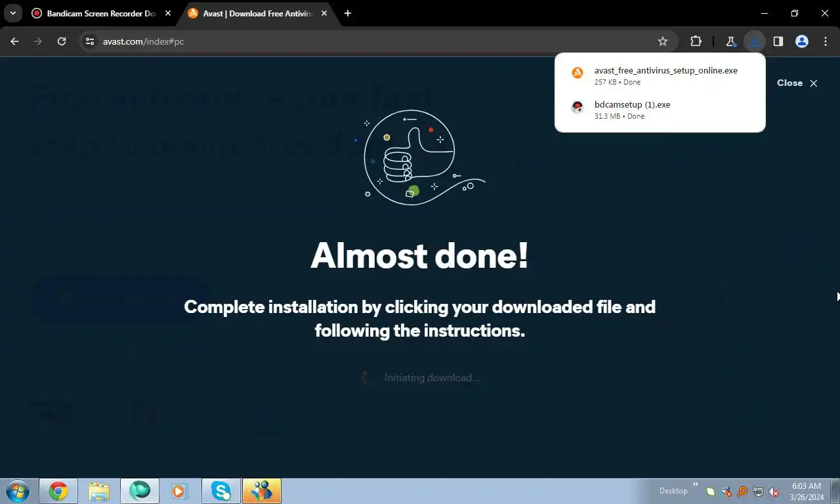
Task: Click the Desktop toolbar label
Action: (x=673, y=490)
